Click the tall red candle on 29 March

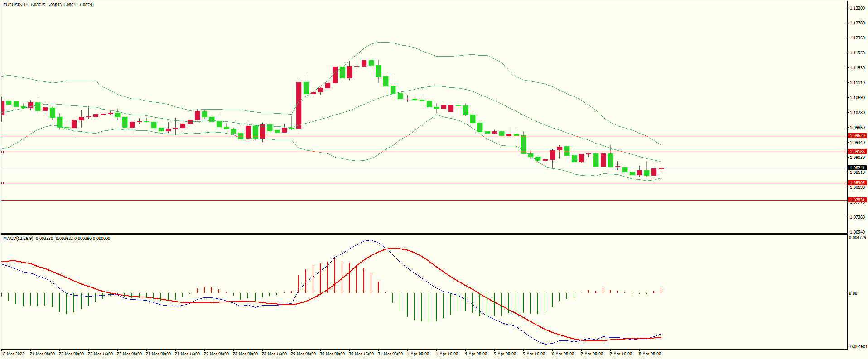click(299, 105)
